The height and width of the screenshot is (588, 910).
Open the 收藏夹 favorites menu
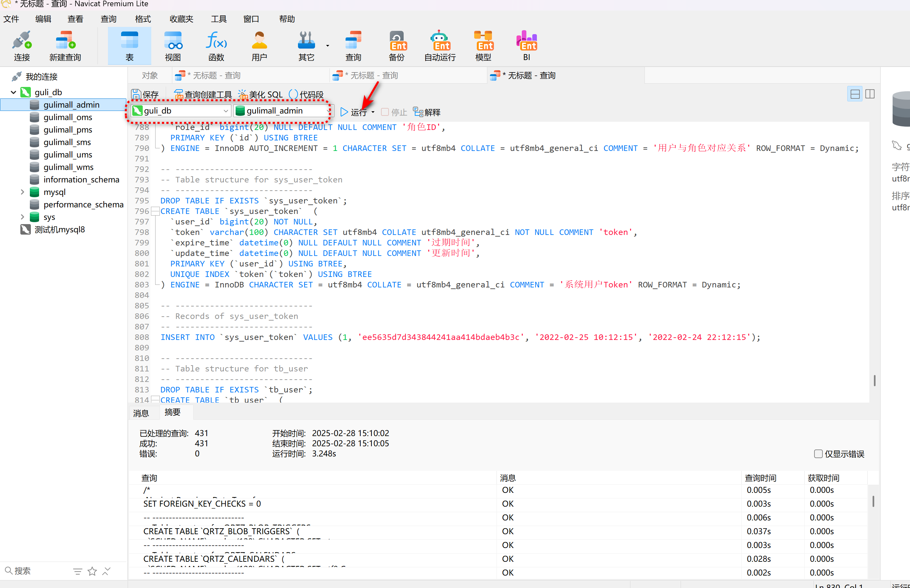(181, 19)
